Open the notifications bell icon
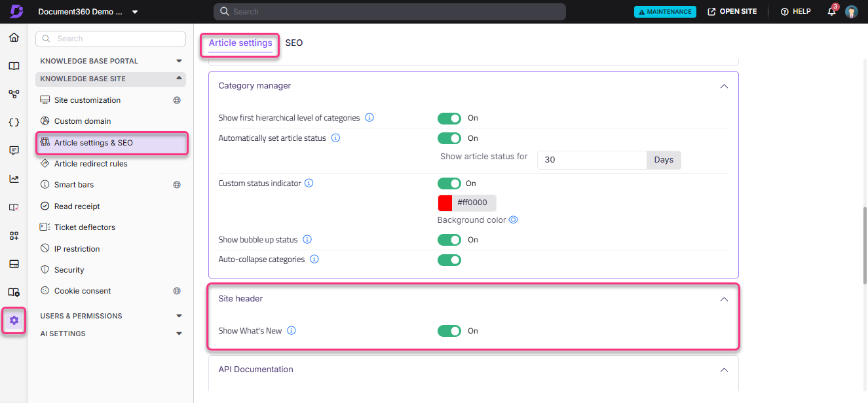 pyautogui.click(x=831, y=11)
